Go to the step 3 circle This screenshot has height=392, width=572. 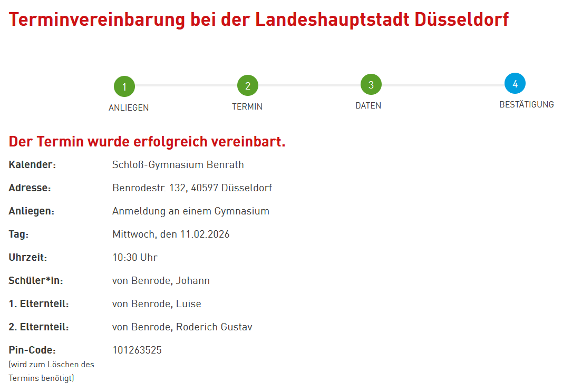tap(371, 85)
